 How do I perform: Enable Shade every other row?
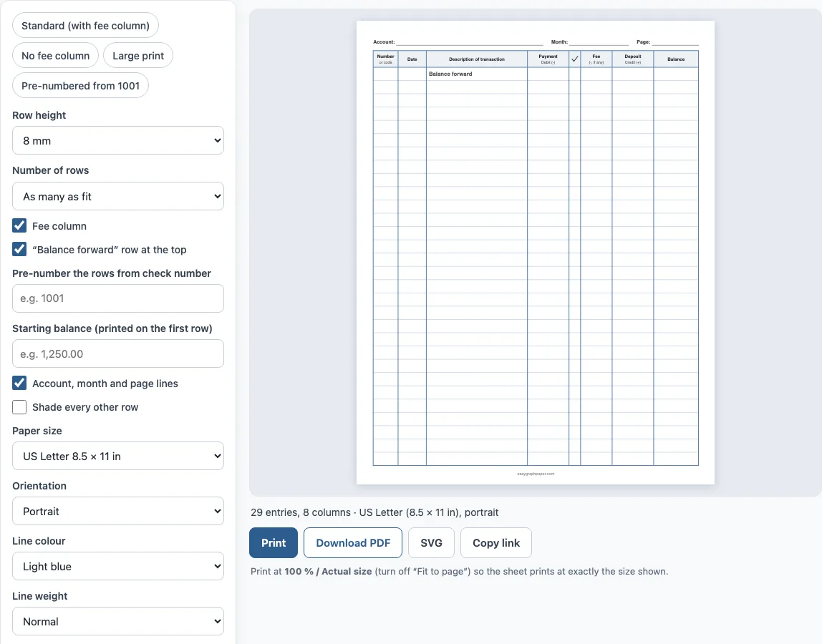[19, 407]
